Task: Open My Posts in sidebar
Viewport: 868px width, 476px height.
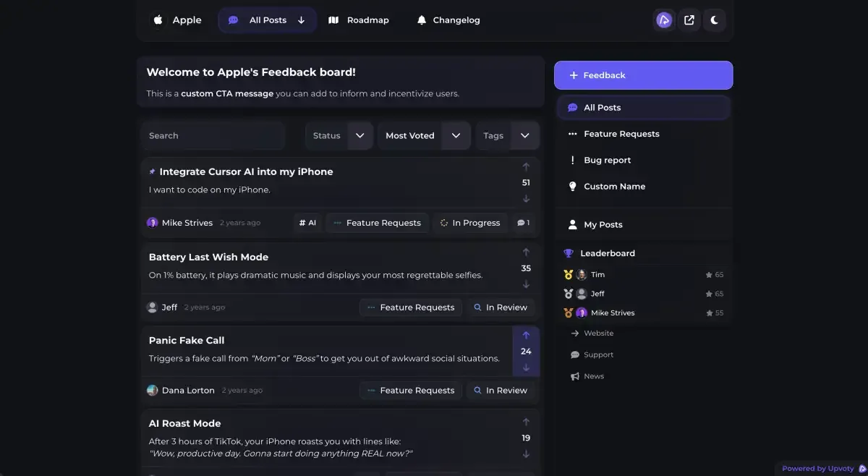Action: click(x=643, y=225)
